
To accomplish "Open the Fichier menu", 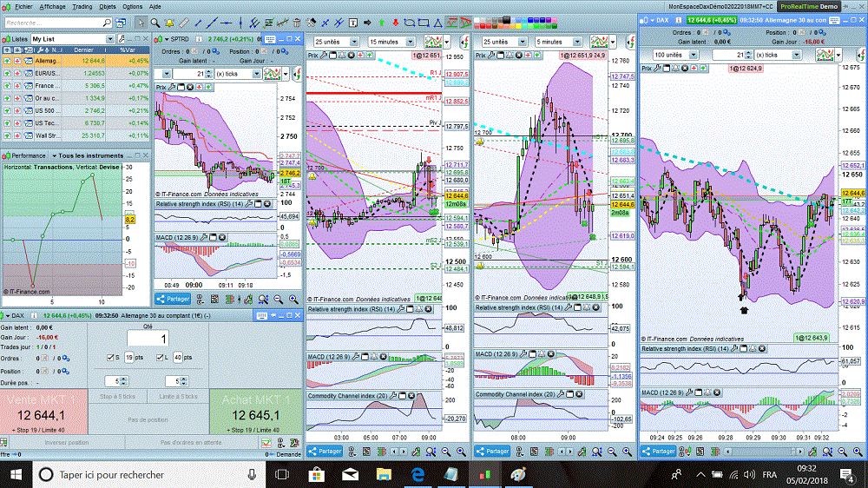I will coord(23,7).
